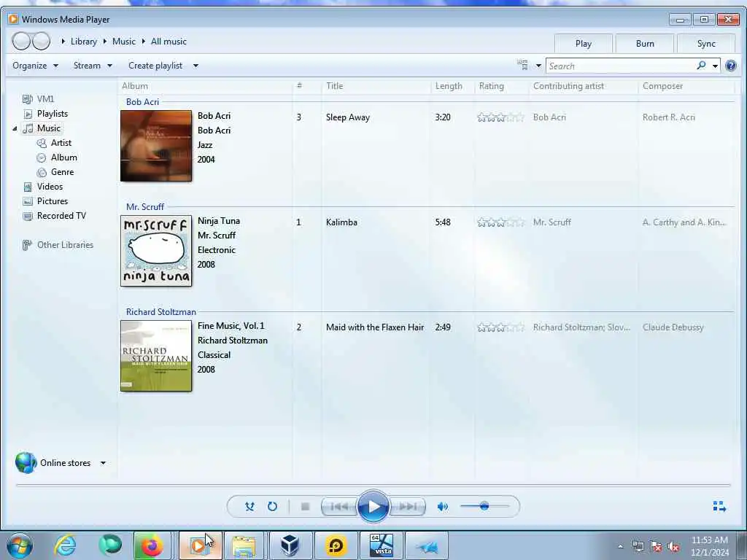Screen dimensions: 747x560
Task: Open the Online stores dropdown arrow
Action: pos(103,463)
